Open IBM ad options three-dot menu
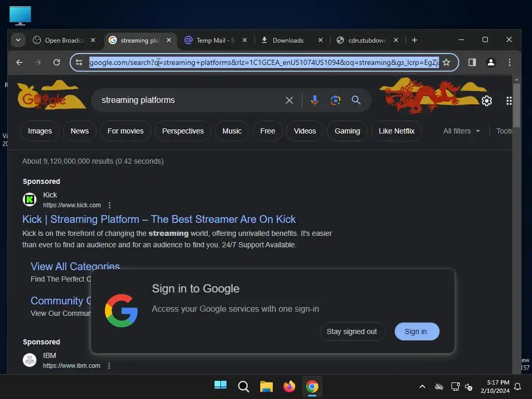532x399 pixels. [x=109, y=365]
